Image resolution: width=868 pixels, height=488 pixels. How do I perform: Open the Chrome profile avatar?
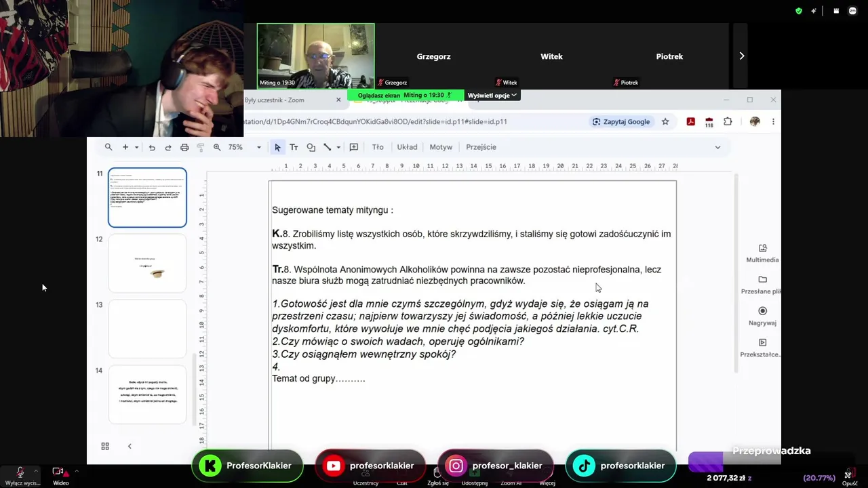(755, 121)
